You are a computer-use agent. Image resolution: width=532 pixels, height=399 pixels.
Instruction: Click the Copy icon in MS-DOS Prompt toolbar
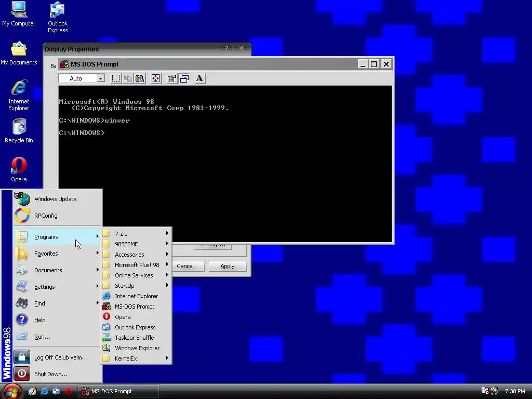click(x=128, y=78)
